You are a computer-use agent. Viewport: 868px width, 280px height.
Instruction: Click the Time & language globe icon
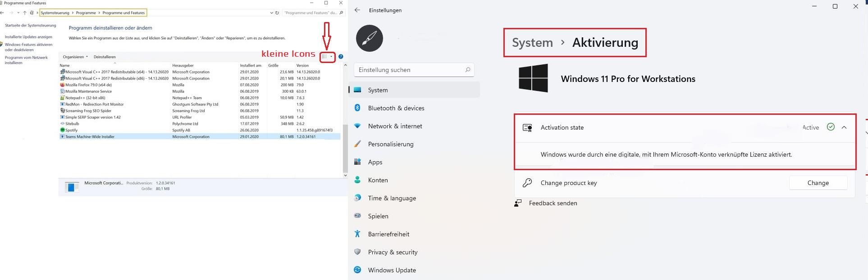coord(357,198)
